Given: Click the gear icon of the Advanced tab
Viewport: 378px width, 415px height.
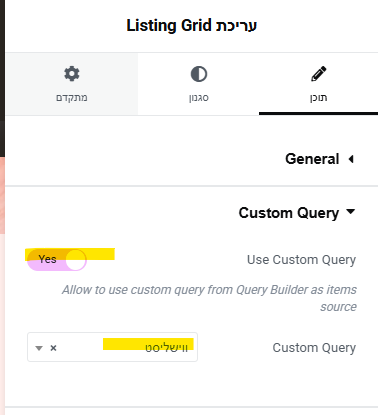Looking at the screenshot, I should pos(72,74).
